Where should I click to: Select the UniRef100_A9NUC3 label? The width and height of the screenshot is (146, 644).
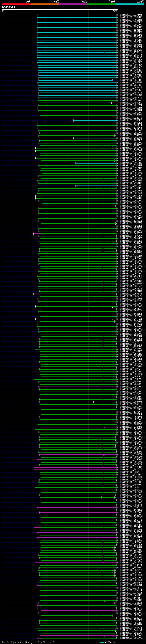(131, 67)
